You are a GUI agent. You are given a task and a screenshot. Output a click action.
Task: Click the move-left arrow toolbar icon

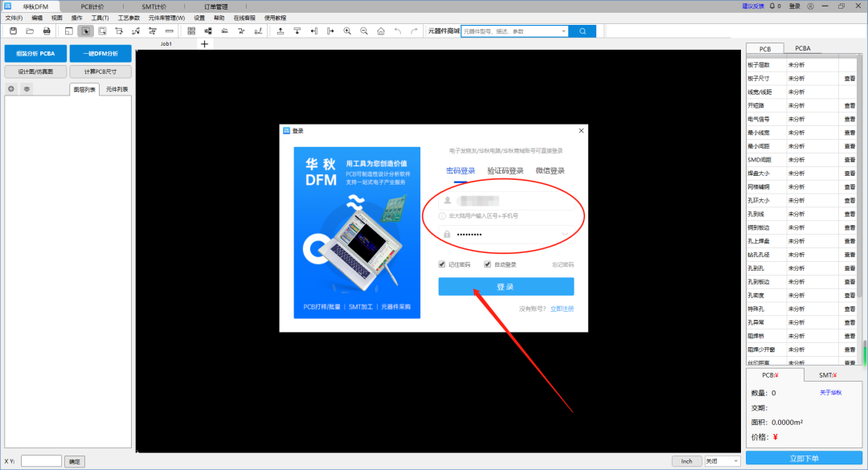(314, 31)
